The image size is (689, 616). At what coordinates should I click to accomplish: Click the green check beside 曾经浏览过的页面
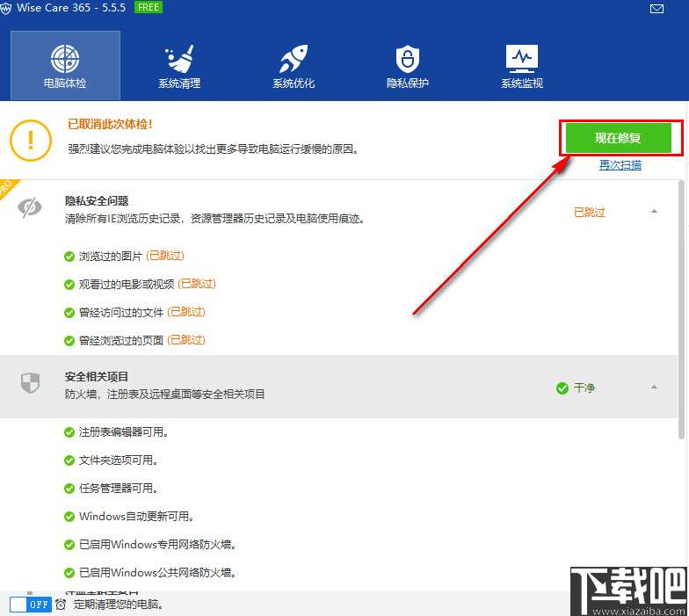[x=69, y=341]
